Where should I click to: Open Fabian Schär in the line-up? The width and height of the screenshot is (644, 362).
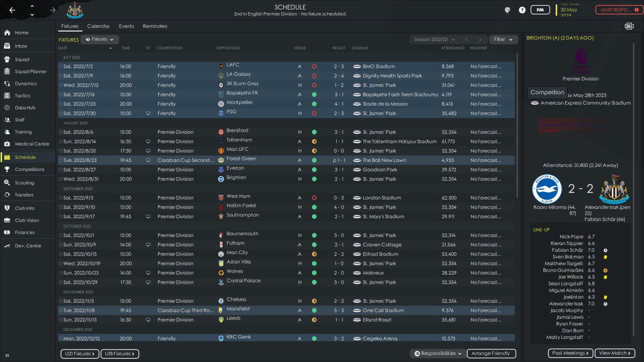pos(568,250)
